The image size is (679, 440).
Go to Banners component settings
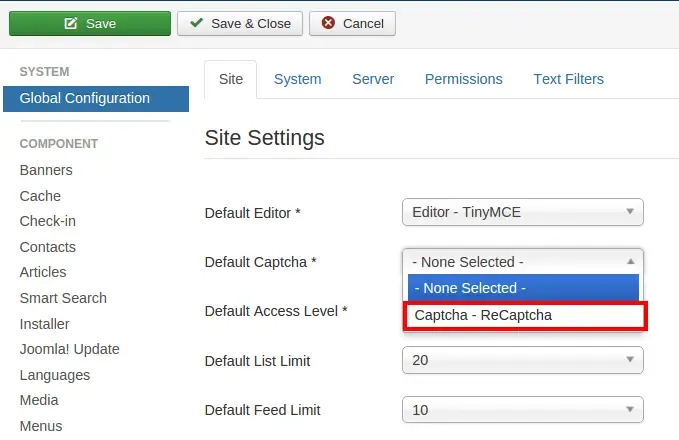point(46,170)
